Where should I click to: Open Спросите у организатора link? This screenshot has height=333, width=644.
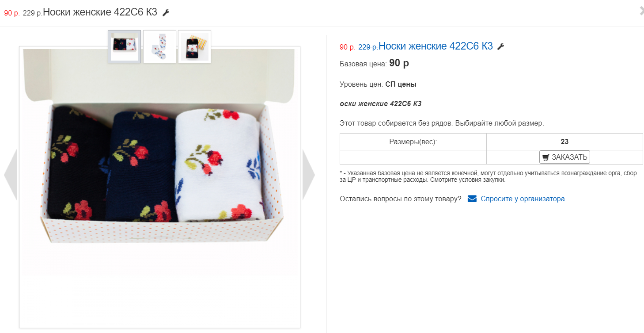523,199
